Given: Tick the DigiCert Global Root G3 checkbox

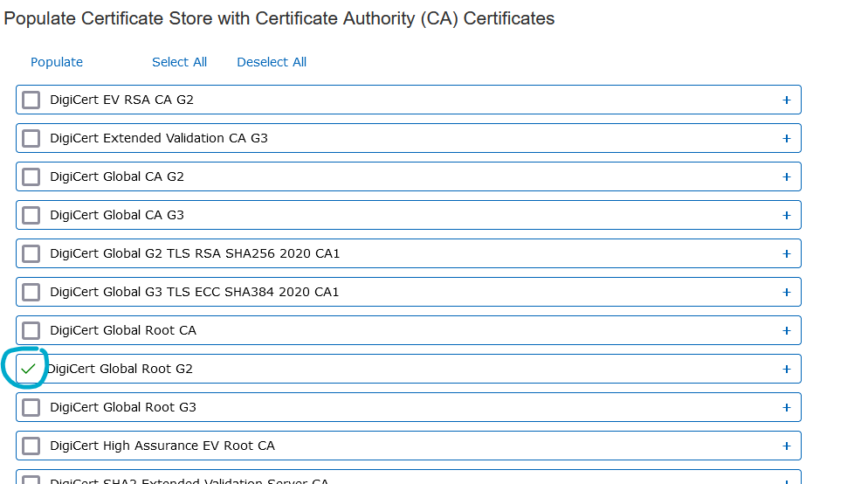Looking at the screenshot, I should click(31, 407).
